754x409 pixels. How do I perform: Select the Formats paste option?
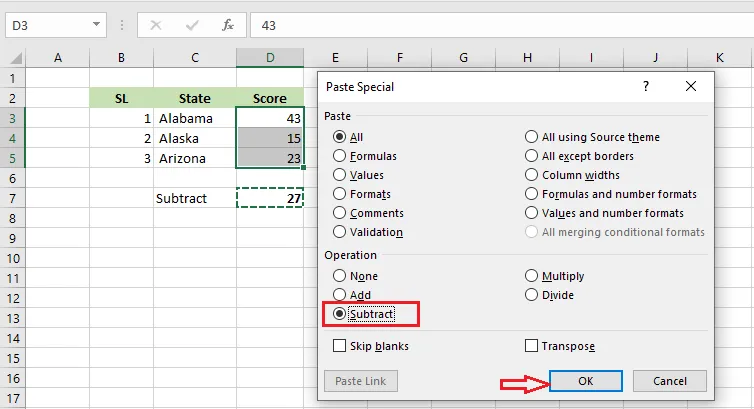point(362,194)
